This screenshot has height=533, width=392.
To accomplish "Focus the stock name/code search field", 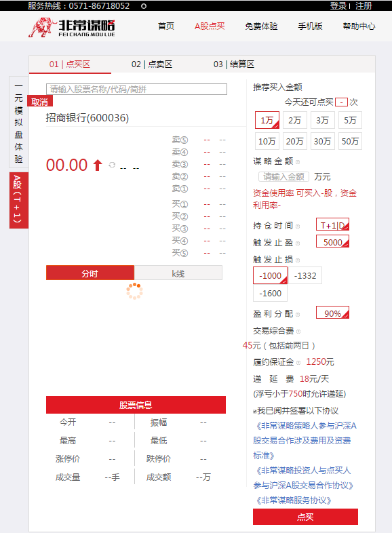I will coord(136,89).
